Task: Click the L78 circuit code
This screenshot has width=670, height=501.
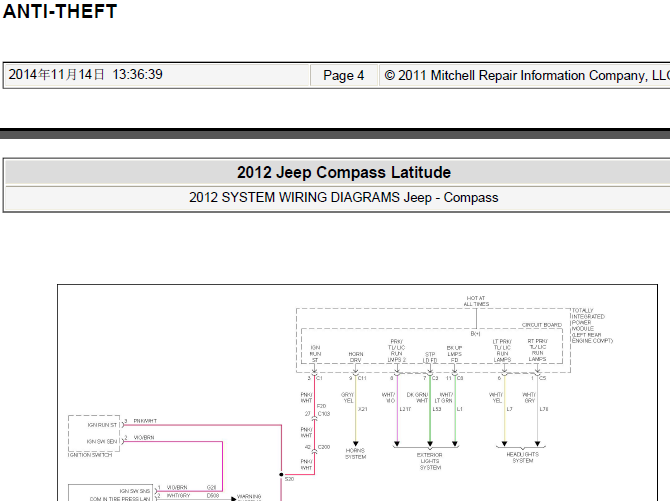Action: click(544, 409)
